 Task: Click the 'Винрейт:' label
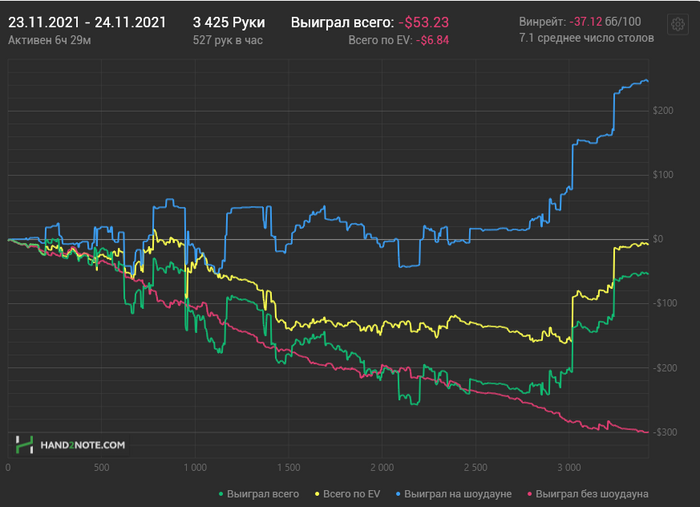tap(542, 21)
